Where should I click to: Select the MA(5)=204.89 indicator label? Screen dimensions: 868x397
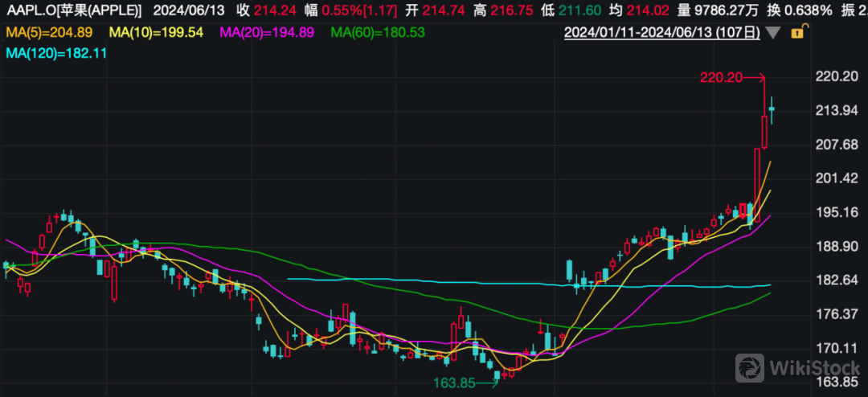[x=48, y=33]
